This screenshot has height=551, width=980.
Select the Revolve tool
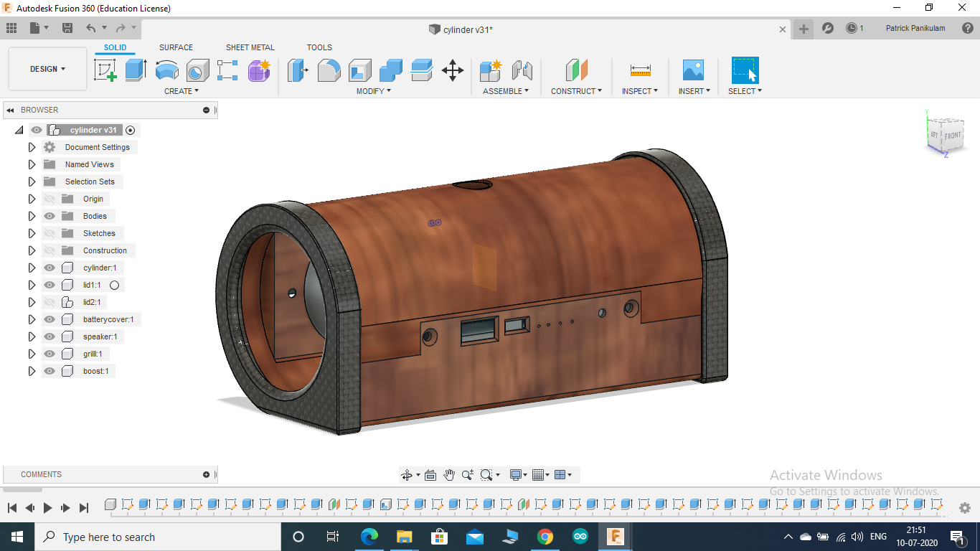167,70
